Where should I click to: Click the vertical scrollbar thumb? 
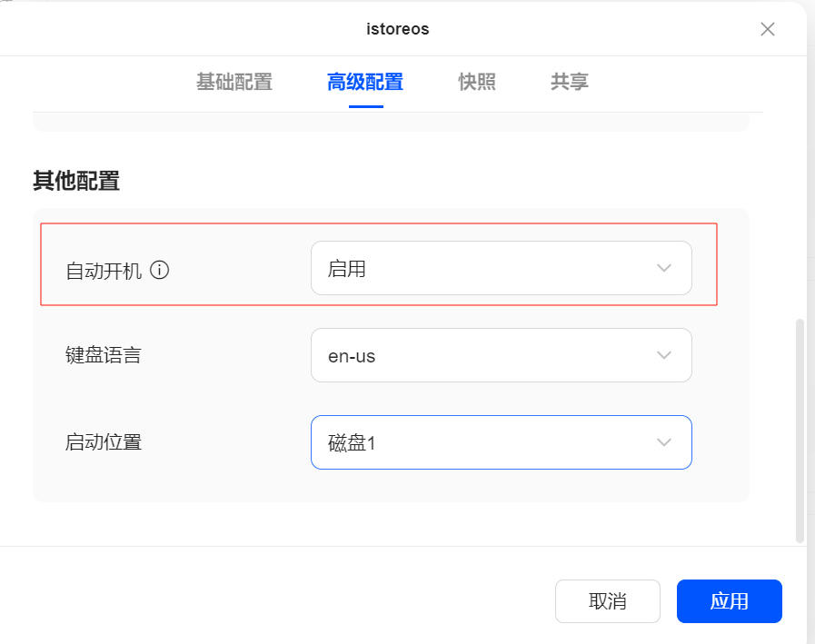pyautogui.click(x=800, y=431)
